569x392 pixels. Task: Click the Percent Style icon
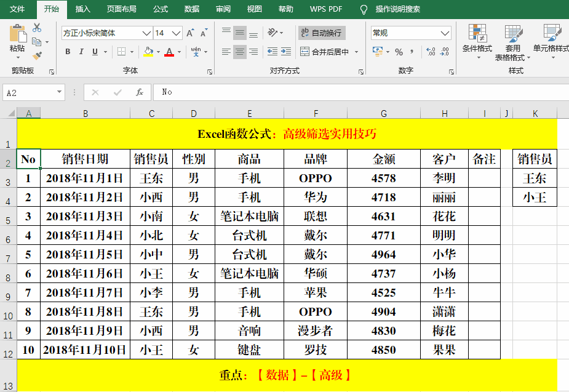(x=398, y=52)
